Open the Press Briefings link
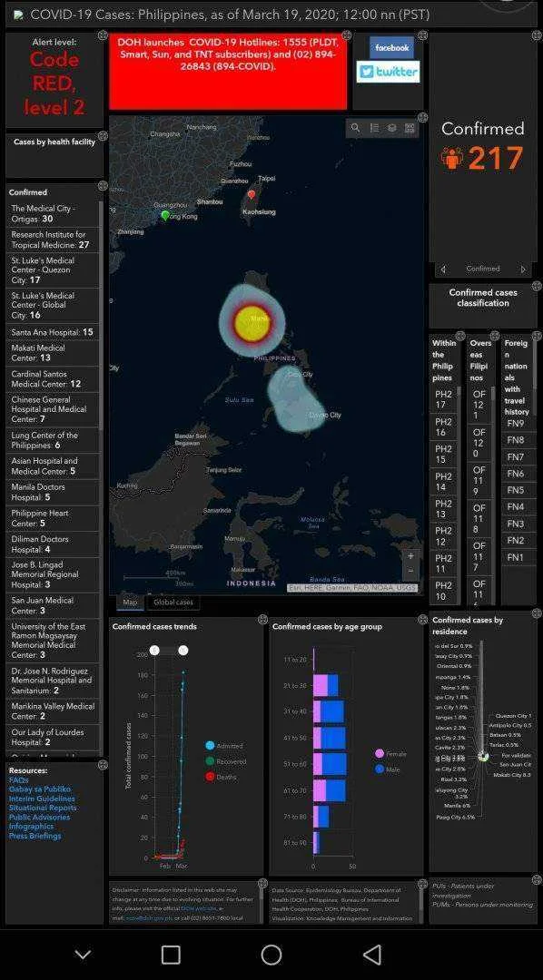The image size is (543, 980). pos(35,836)
